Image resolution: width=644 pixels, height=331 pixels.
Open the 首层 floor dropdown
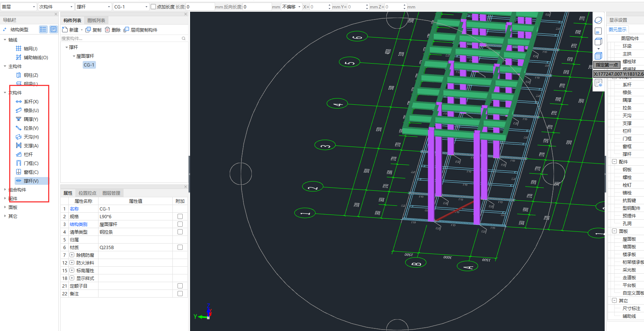click(18, 7)
